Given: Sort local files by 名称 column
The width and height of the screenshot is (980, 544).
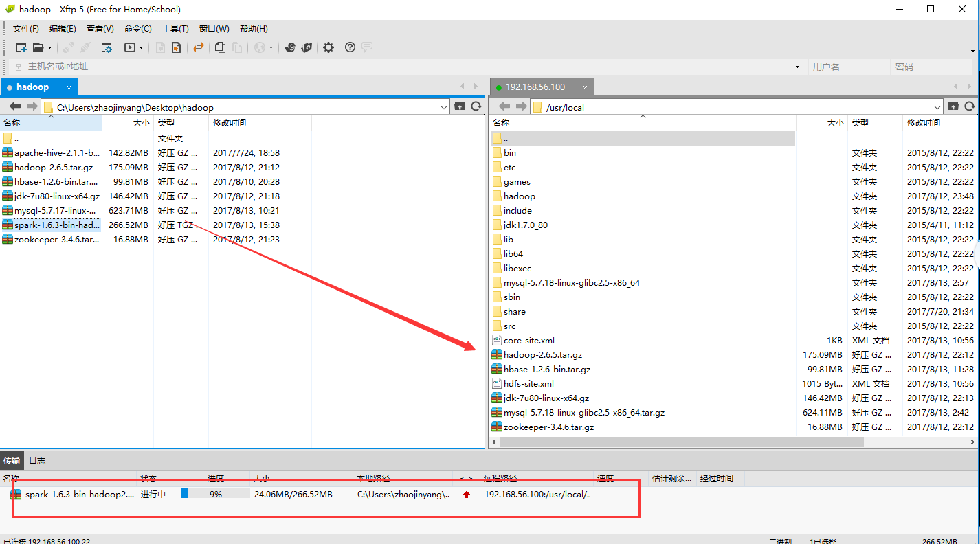Looking at the screenshot, I should [51, 123].
